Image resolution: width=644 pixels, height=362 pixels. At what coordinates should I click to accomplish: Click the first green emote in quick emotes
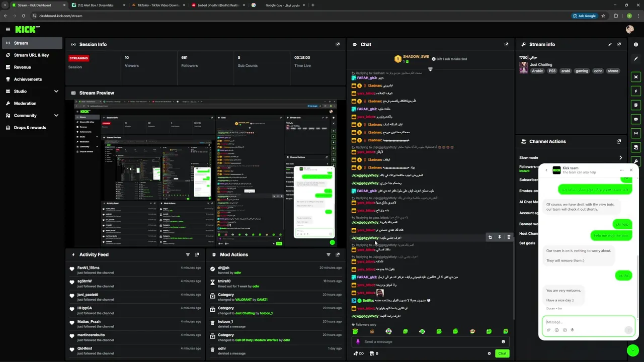355,331
